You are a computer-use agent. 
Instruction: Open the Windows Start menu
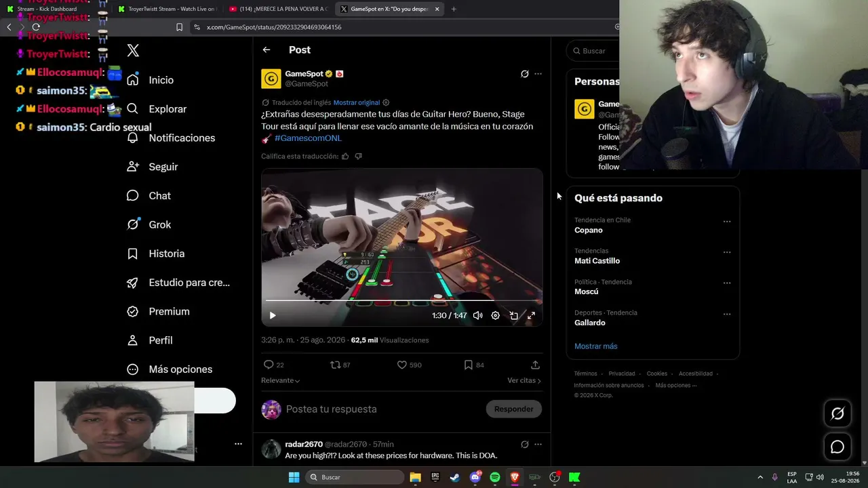coord(294,477)
